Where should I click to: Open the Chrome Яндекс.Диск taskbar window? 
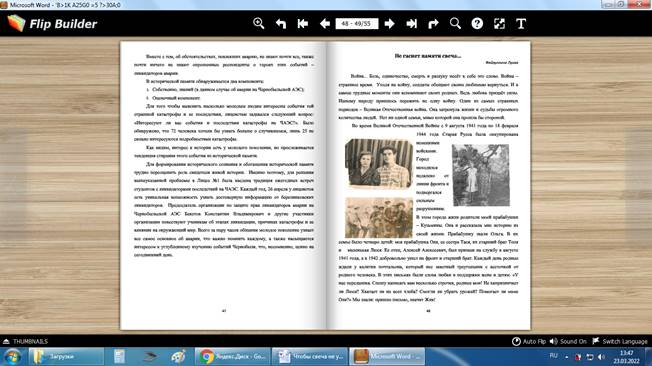click(232, 357)
